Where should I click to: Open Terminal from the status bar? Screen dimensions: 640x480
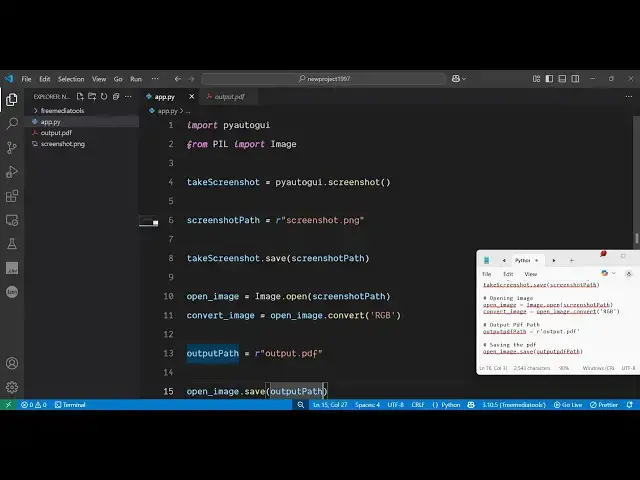[70, 404]
